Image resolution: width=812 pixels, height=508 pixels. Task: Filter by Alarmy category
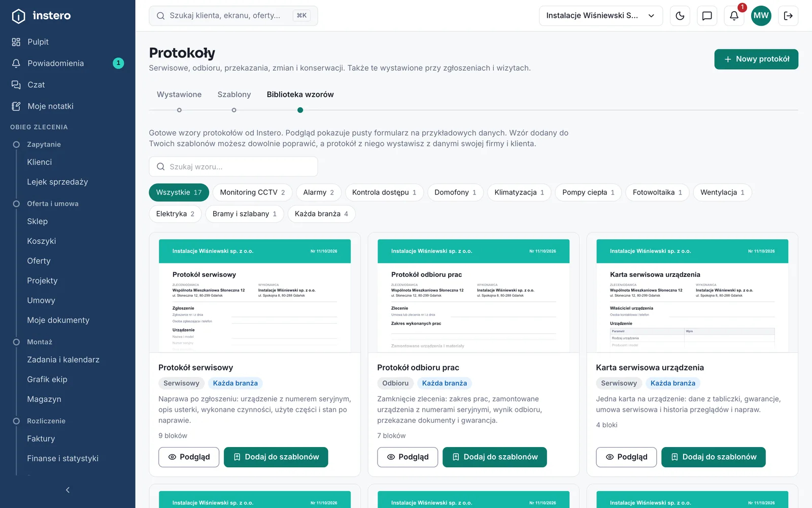(318, 193)
